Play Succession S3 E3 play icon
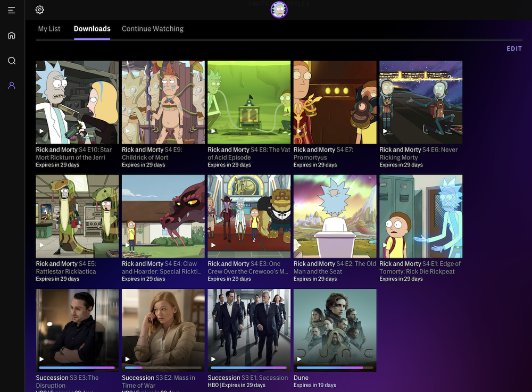This screenshot has height=392, width=532. (41, 359)
